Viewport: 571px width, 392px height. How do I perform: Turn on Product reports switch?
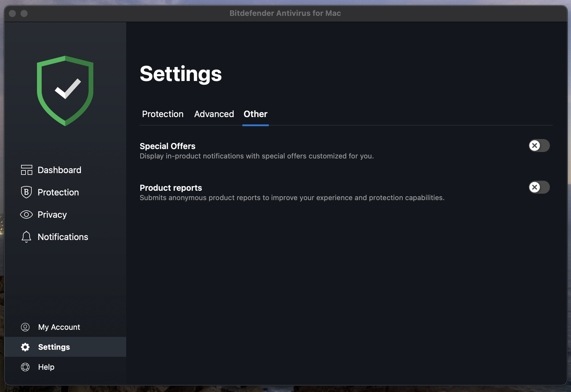[x=539, y=187]
